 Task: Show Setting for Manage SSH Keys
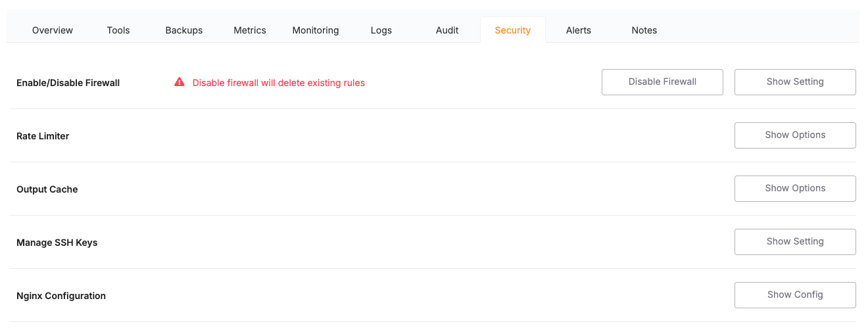click(795, 242)
